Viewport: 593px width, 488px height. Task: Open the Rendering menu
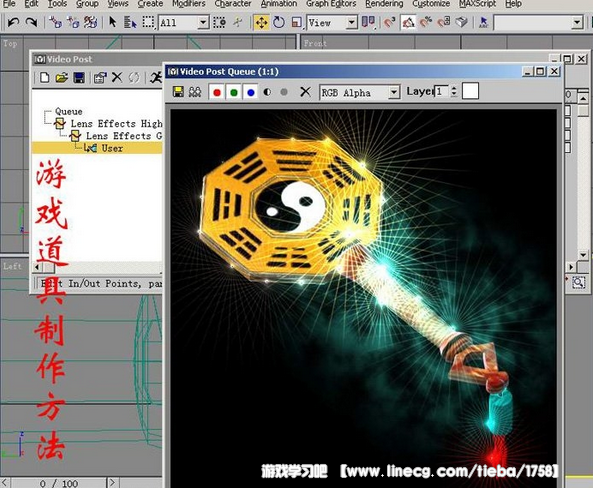pyautogui.click(x=384, y=4)
